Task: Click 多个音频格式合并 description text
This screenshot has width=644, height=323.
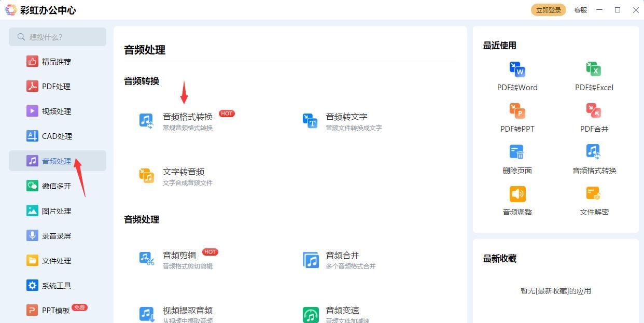Action: tap(351, 266)
